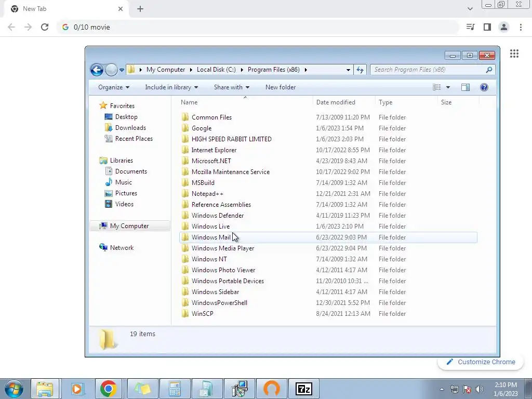Open the address bar history dropdown
The image size is (532, 399).
pos(348,70)
